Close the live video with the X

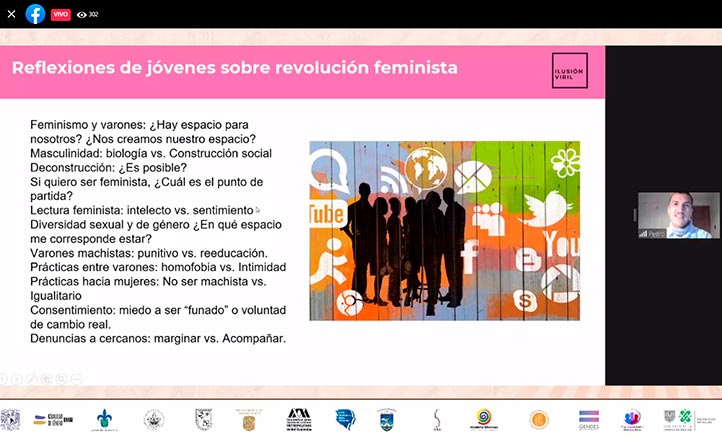click(x=11, y=14)
